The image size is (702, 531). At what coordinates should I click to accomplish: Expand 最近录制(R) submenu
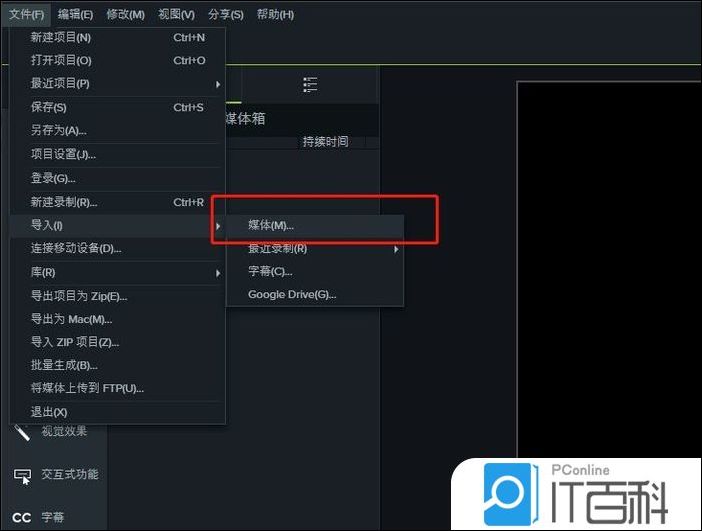pyautogui.click(x=315, y=249)
